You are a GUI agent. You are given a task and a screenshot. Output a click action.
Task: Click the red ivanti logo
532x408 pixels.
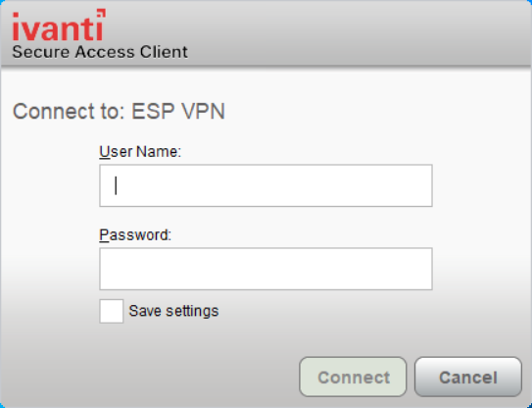pos(59,25)
